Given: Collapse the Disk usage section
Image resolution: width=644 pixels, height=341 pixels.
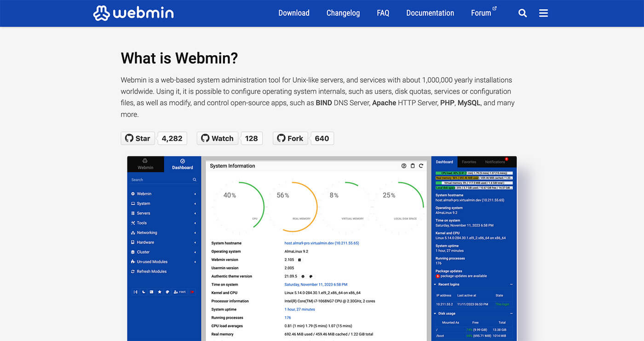Looking at the screenshot, I should [x=511, y=313].
